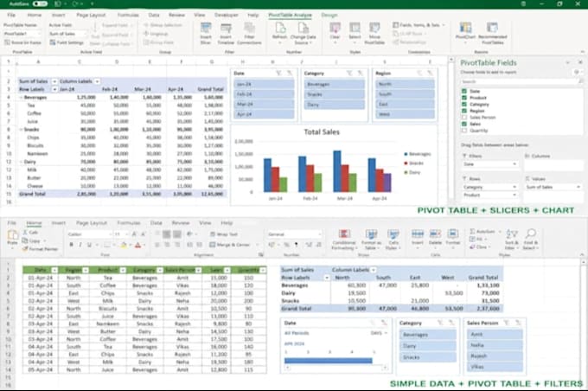The height and width of the screenshot is (391, 588).
Task: Click Sort & Filter in the lower ribbon
Action: tap(511, 240)
